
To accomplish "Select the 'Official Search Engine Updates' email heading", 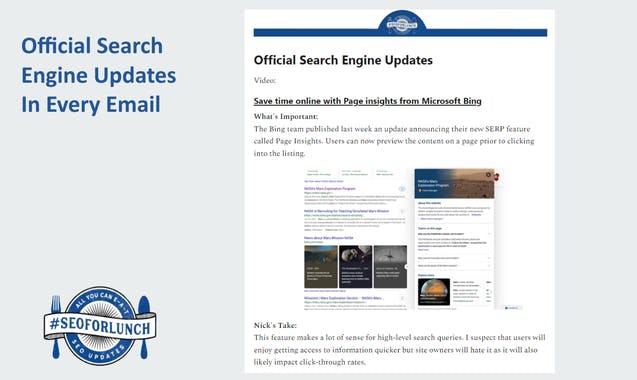I will pyautogui.click(x=343, y=60).
